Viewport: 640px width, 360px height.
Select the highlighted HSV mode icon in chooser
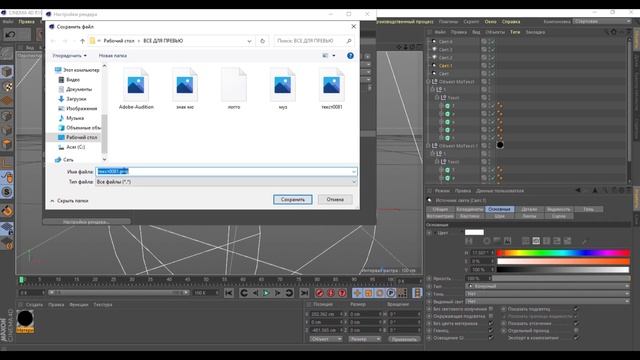536,241
